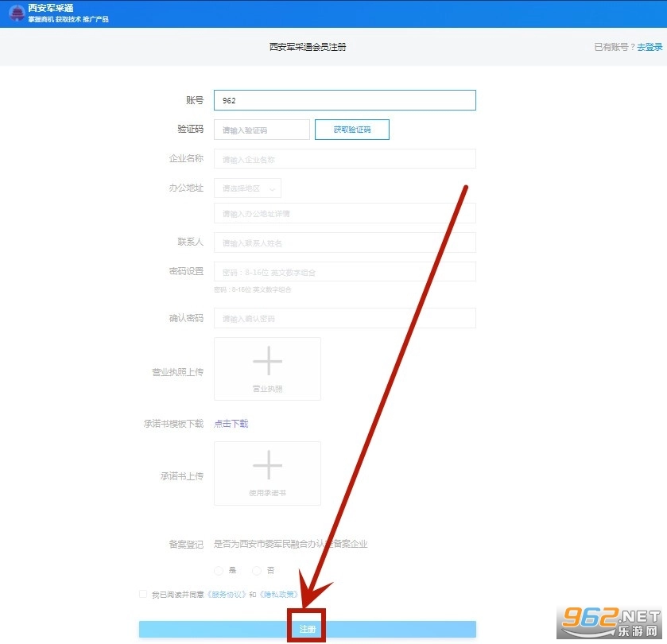Click the 密码设置 password field

tap(344, 272)
